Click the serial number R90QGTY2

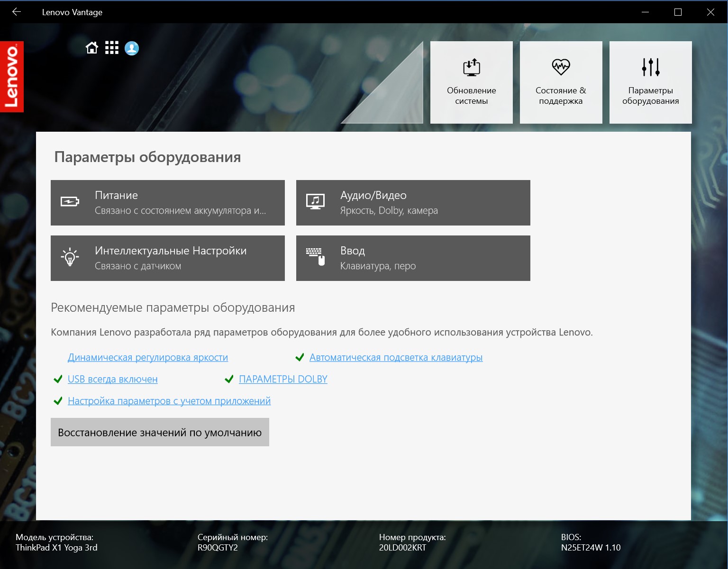(x=218, y=548)
